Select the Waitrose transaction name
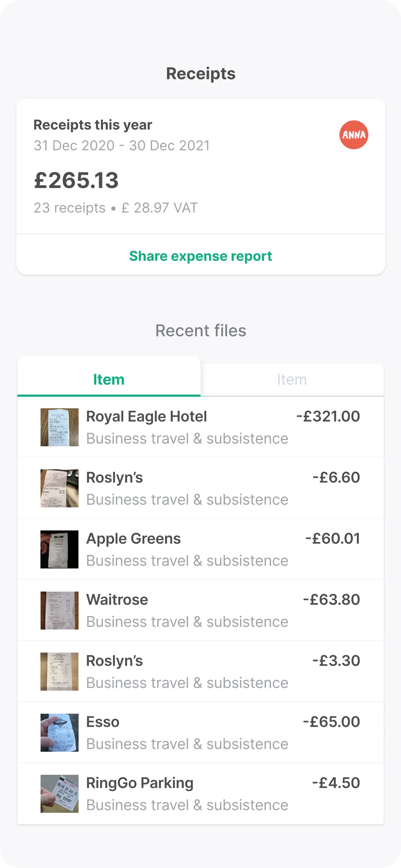The height and width of the screenshot is (868, 401). [x=117, y=600]
